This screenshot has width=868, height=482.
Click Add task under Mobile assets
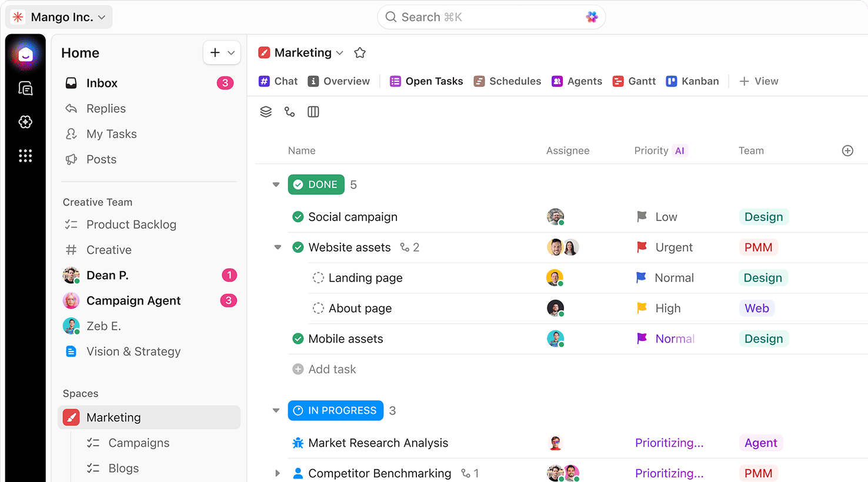tap(324, 369)
